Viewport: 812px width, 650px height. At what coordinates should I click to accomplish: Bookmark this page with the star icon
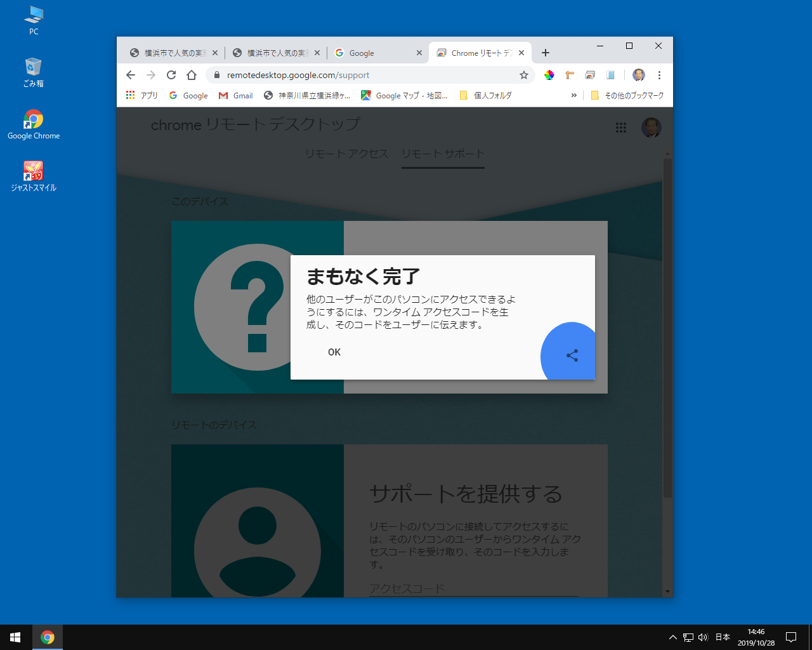[524, 75]
